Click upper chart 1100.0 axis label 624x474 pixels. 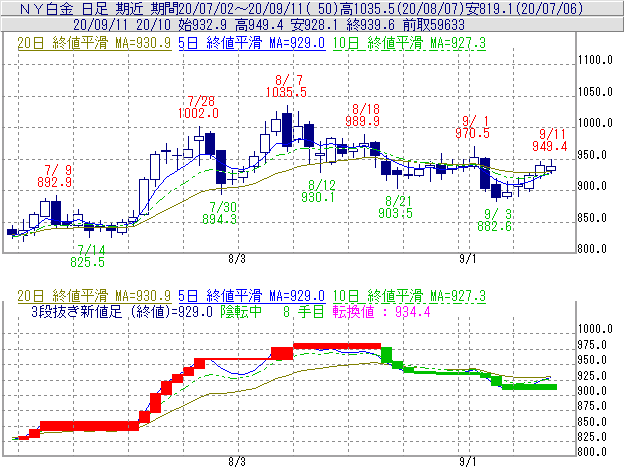click(595, 60)
